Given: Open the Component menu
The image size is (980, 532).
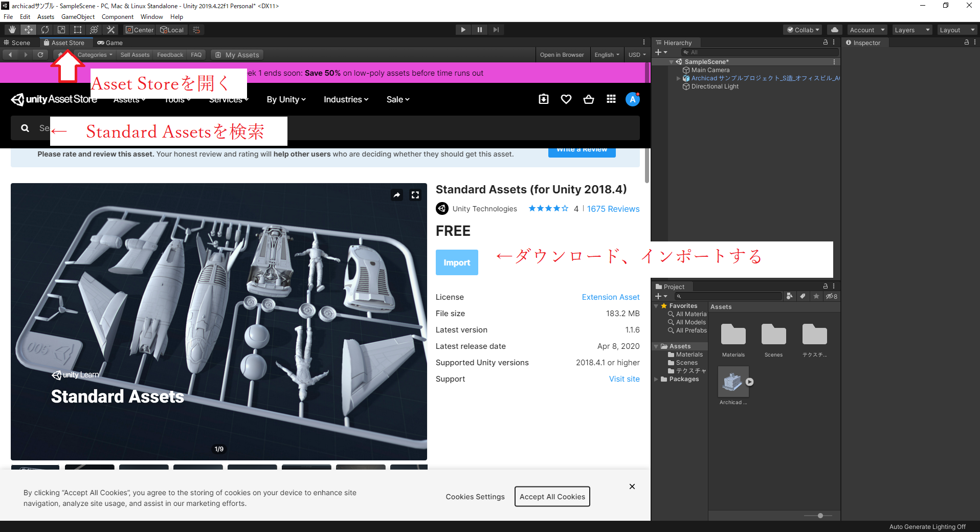Looking at the screenshot, I should tap(117, 17).
